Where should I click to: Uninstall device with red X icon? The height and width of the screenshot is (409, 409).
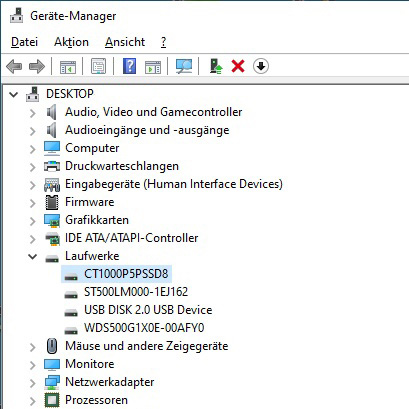(238, 66)
